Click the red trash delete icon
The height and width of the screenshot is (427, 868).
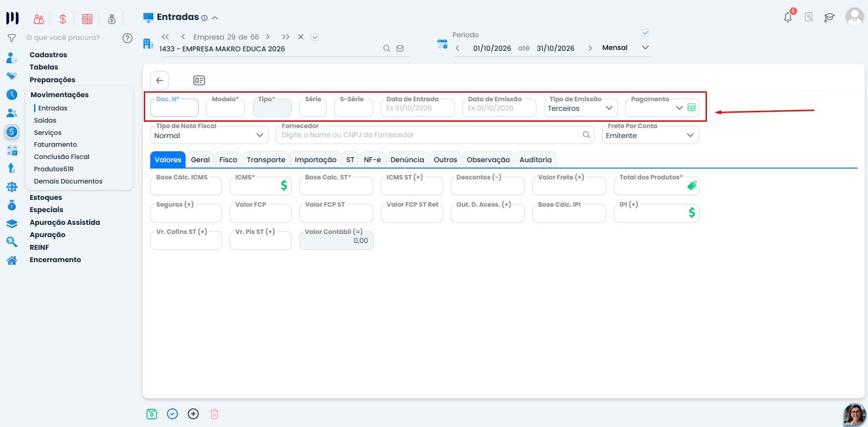(x=214, y=414)
